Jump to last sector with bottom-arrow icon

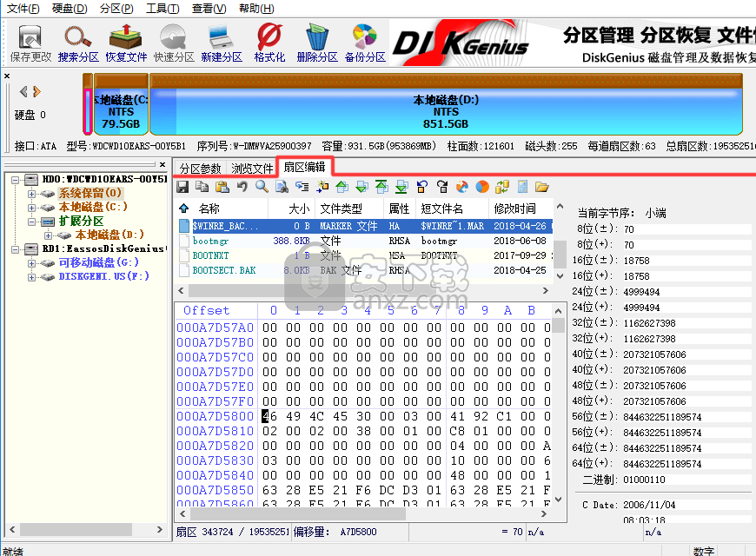[x=401, y=187]
